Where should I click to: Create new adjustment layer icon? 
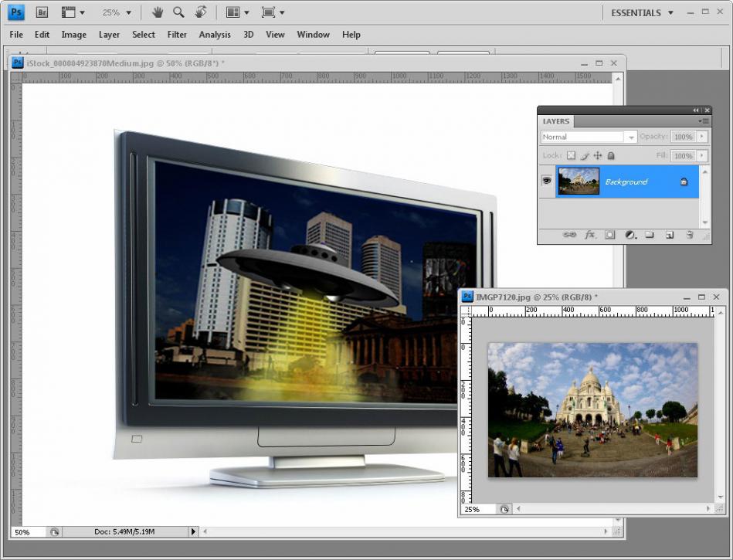click(630, 235)
